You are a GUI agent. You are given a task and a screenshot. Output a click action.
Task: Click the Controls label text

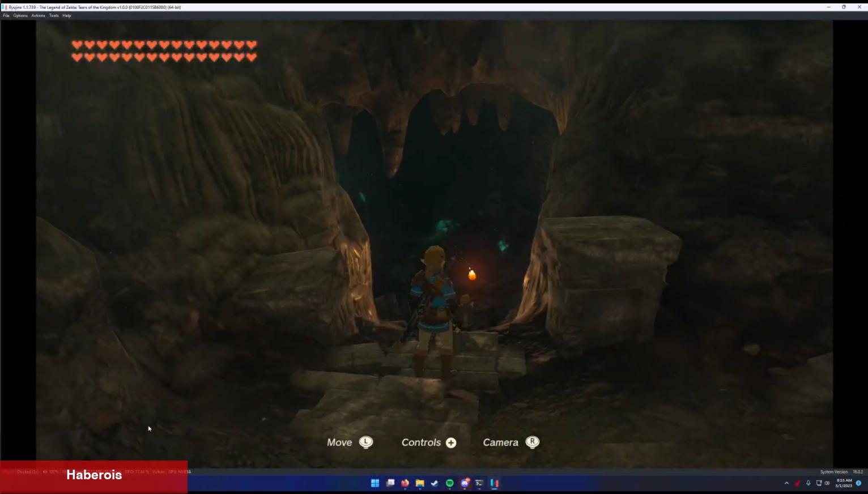pyautogui.click(x=421, y=442)
